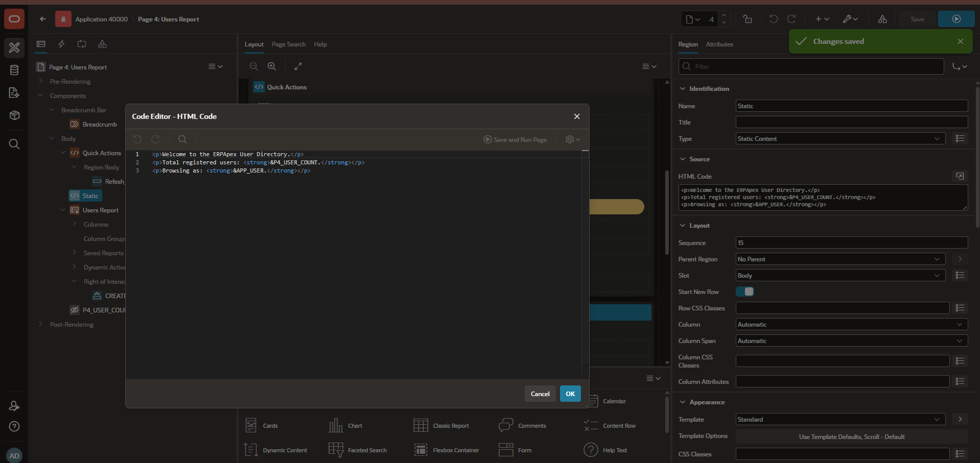Click Cancel in code editor
The width and height of the screenshot is (980, 463).
pyautogui.click(x=540, y=394)
